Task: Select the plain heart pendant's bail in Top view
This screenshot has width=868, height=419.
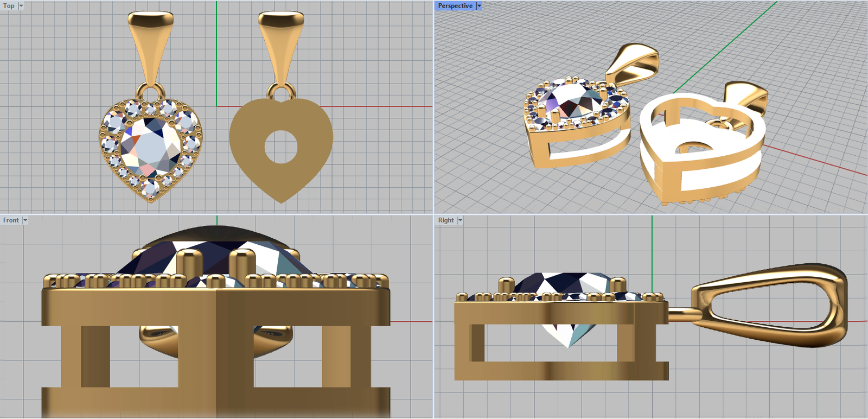Action: coord(281,48)
